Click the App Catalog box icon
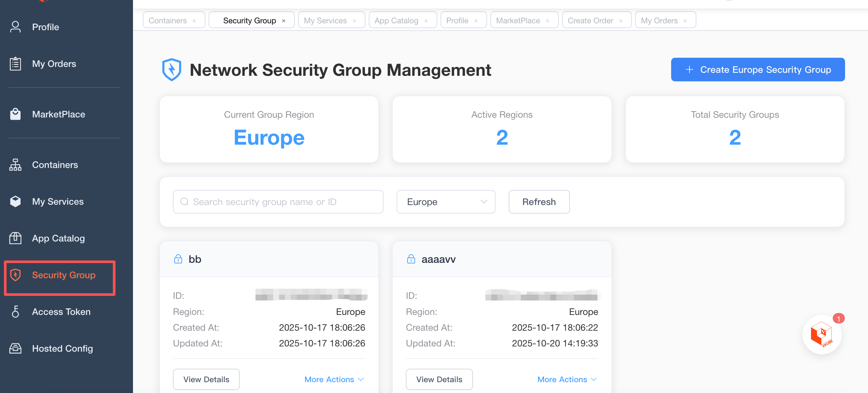This screenshot has height=393, width=868. [15, 238]
